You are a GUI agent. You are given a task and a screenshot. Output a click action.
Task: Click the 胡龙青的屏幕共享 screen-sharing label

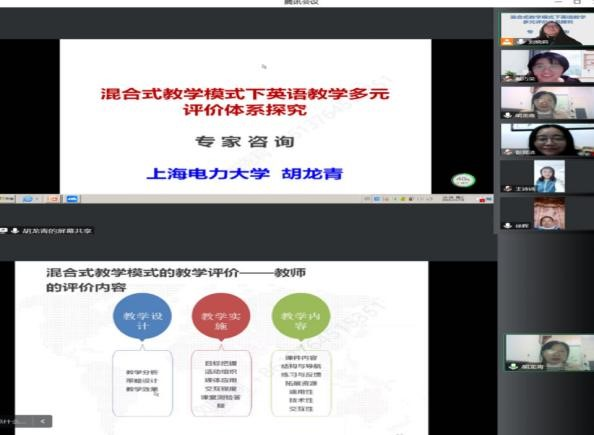click(x=57, y=230)
